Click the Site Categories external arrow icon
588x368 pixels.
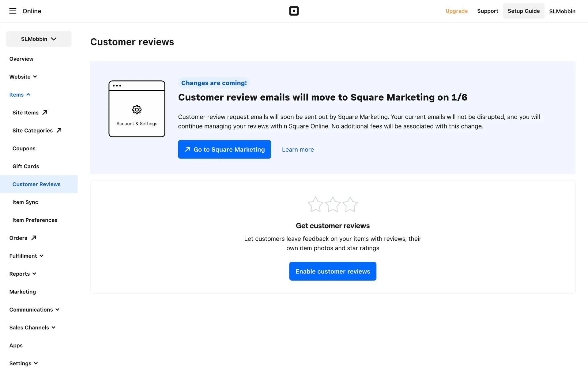click(59, 130)
